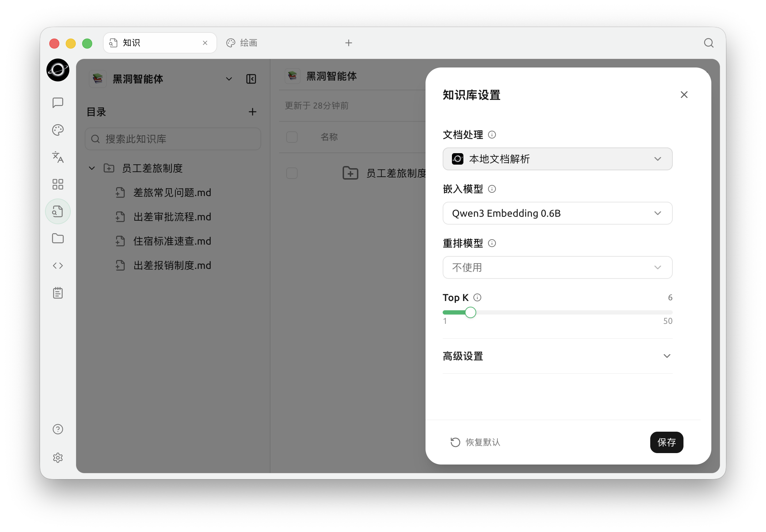The width and height of the screenshot is (766, 532).
Task: Select the 员工差旅制度 folder in tree
Action: point(152,168)
